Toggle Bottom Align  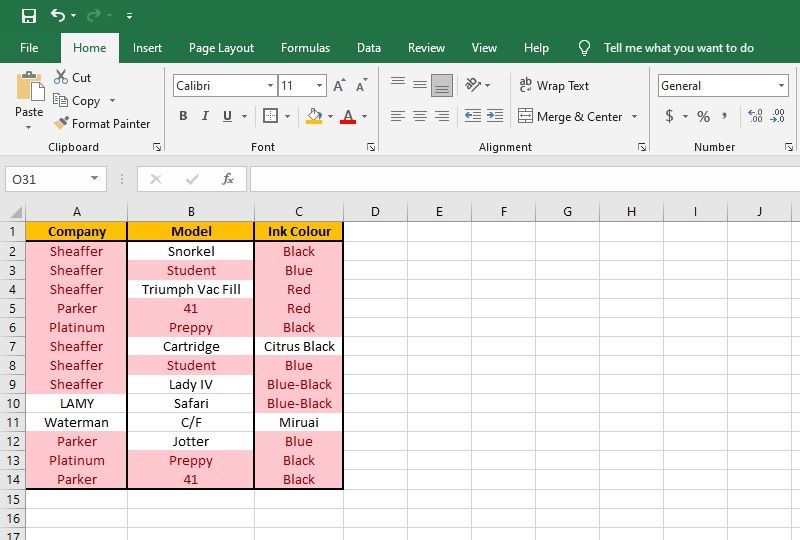click(x=442, y=85)
